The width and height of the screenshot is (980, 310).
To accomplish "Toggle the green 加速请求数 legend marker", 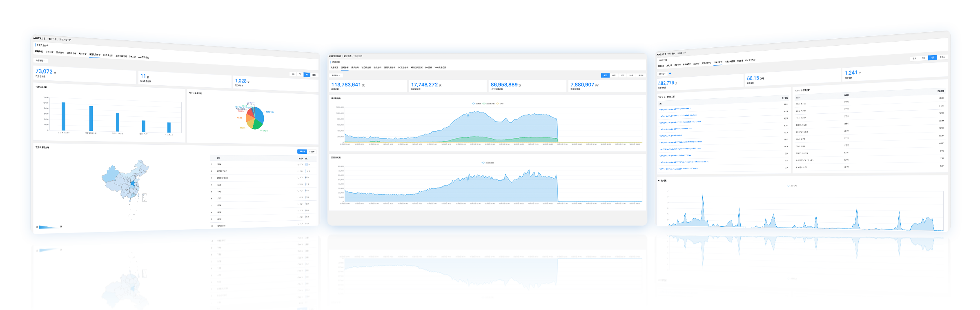I will tap(484, 104).
